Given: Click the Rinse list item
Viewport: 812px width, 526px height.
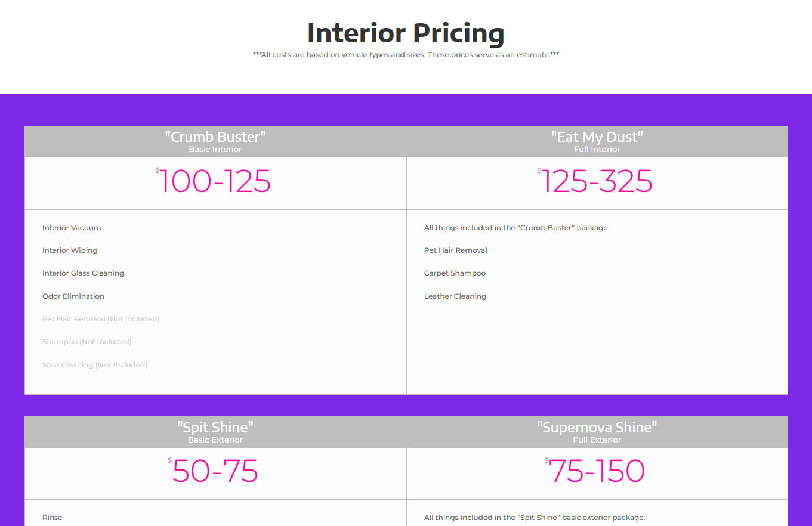Looking at the screenshot, I should click(x=53, y=518).
